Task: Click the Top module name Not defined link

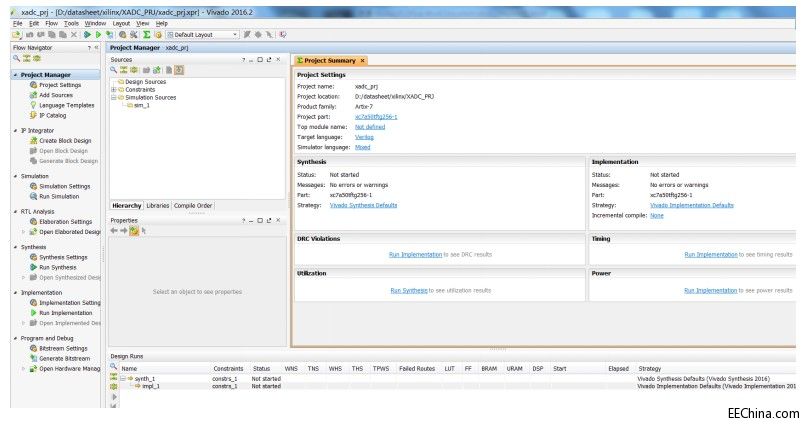Action: pyautogui.click(x=370, y=127)
